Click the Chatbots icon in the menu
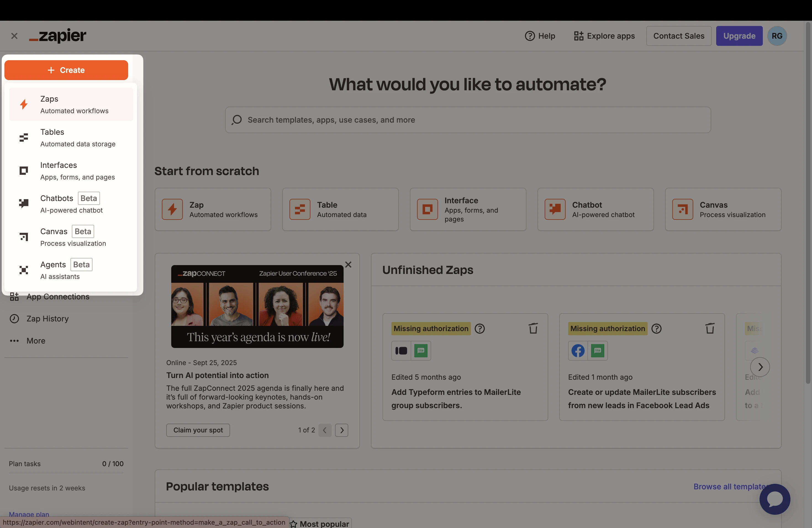This screenshot has height=528, width=812. pos(23,204)
